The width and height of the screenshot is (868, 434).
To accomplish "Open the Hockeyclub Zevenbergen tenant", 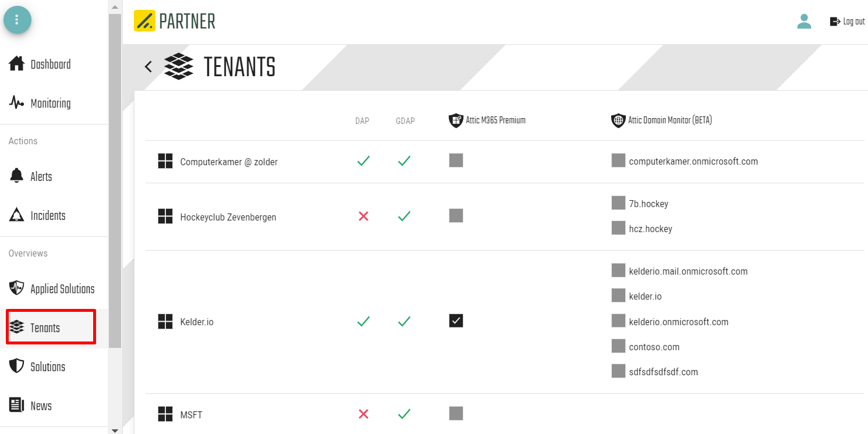I will [x=228, y=217].
